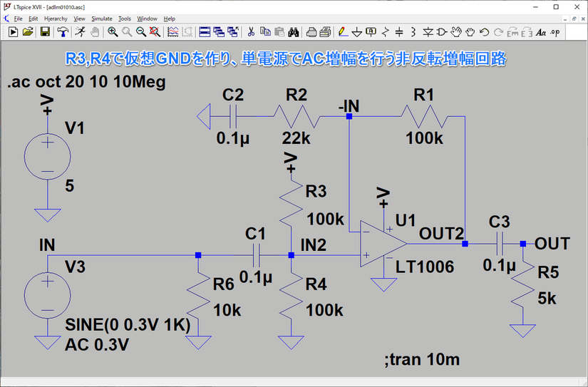Click the AC 0.3V source text
Viewport: 588px width, 387px height.
(x=97, y=345)
